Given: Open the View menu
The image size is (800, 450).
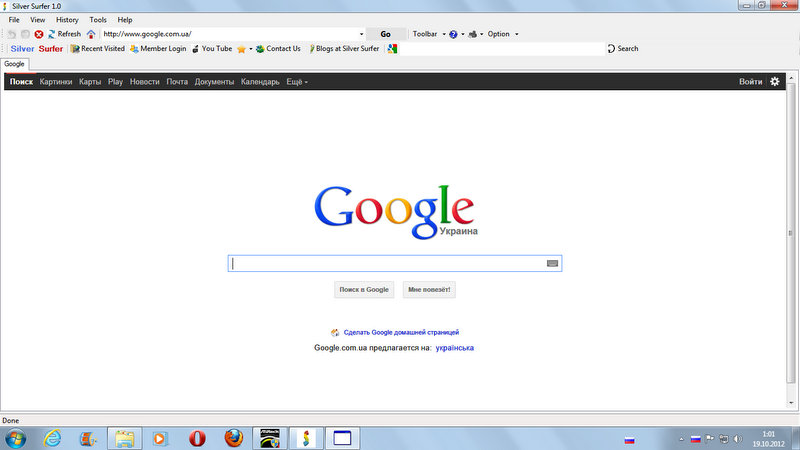Looking at the screenshot, I should click(x=37, y=20).
